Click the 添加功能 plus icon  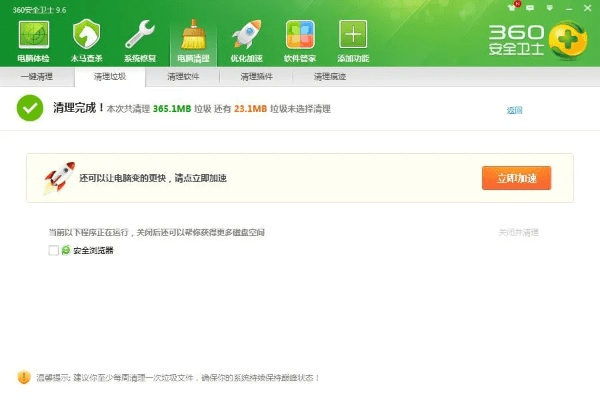(x=353, y=34)
